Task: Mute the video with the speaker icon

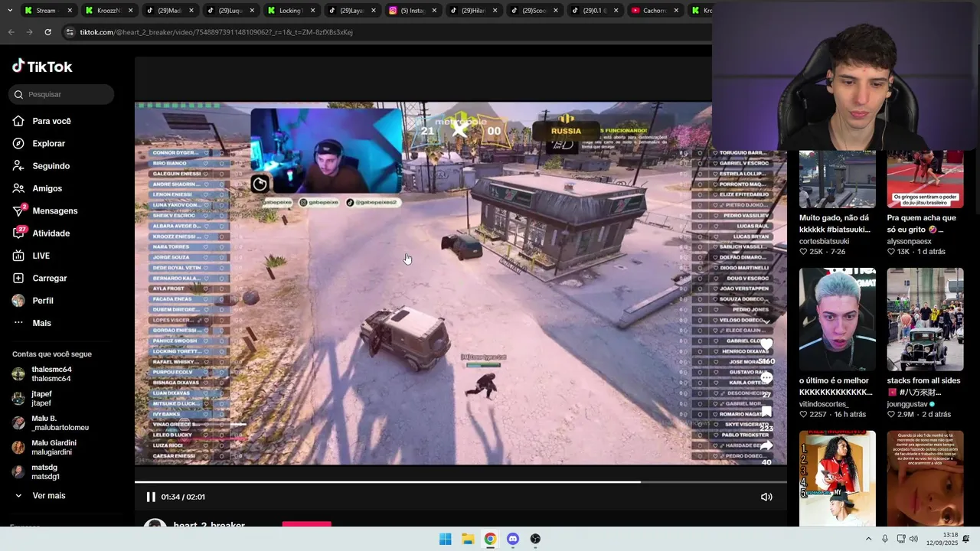Action: (x=766, y=497)
